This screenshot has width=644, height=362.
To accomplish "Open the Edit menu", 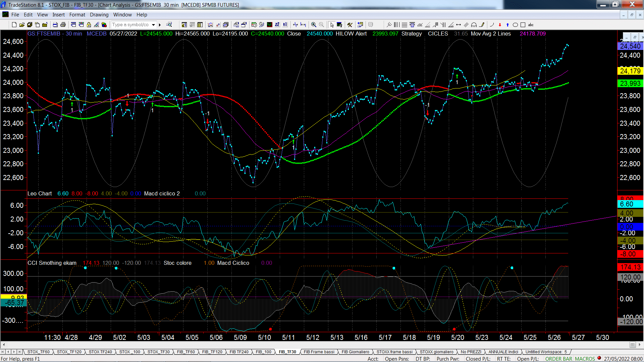I will [x=28, y=15].
